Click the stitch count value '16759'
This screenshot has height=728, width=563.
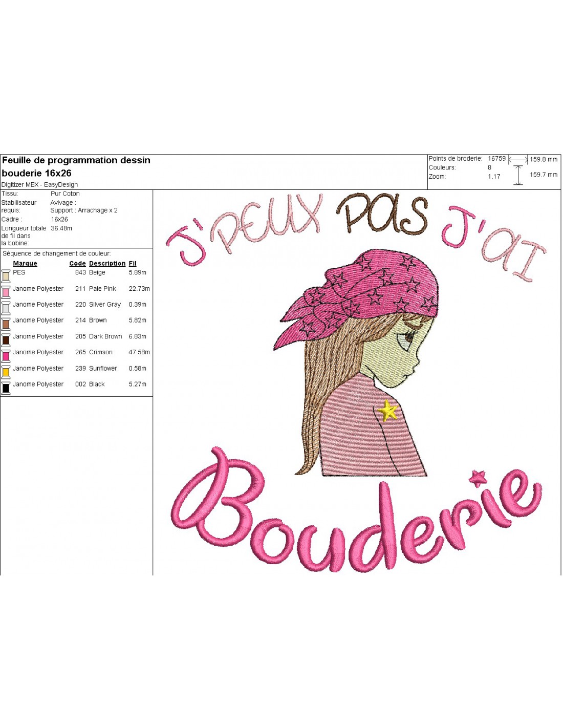[496, 159]
